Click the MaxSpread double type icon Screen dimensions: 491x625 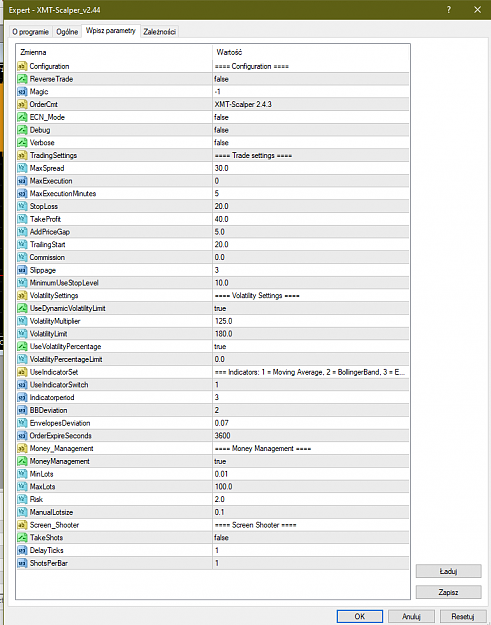click(22, 168)
